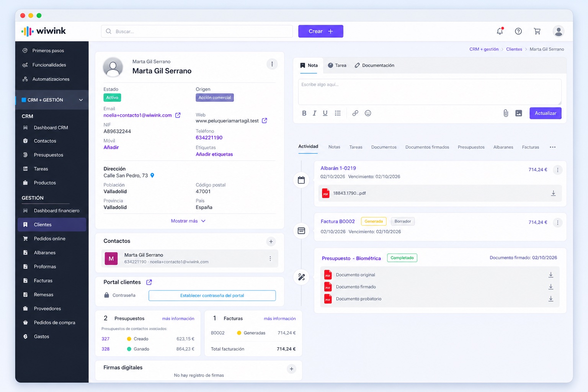Apply bold formatting to the note
Image resolution: width=588 pixels, height=392 pixels.
pyautogui.click(x=304, y=113)
